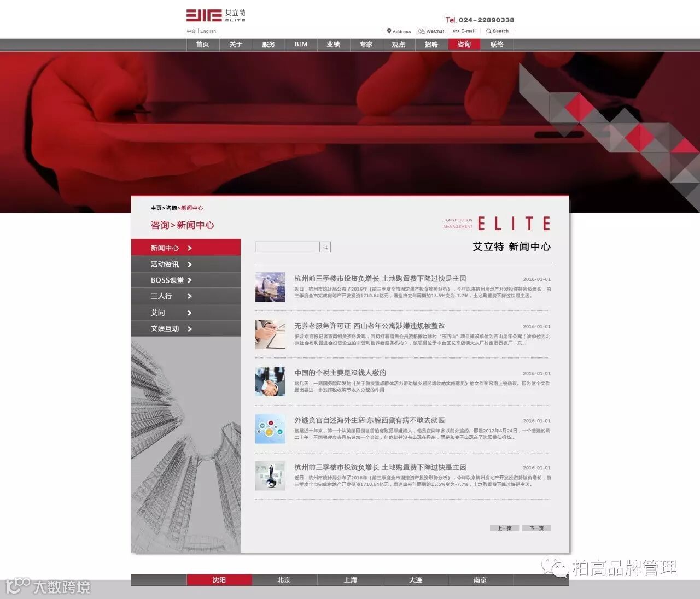Open the article 外逃贪官自述海外生活:东躲西藏有病不敢去就医
The height and width of the screenshot is (599, 700).
pos(370,420)
